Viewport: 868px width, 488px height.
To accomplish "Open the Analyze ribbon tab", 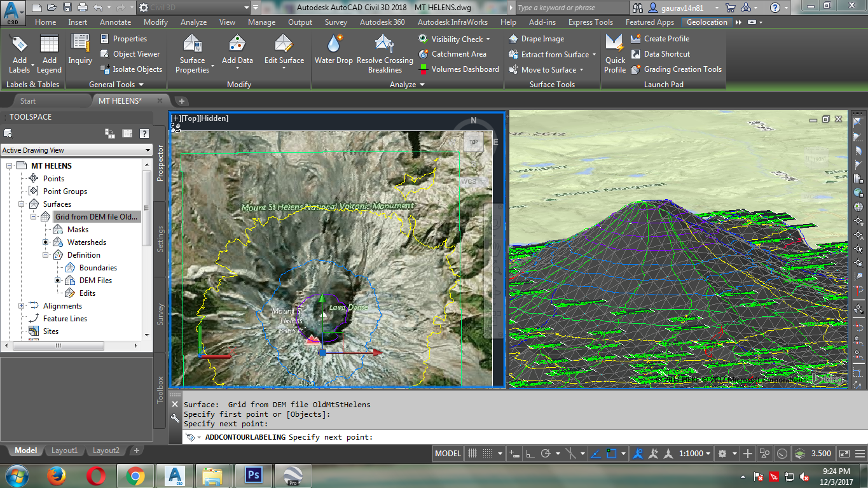I will 193,22.
